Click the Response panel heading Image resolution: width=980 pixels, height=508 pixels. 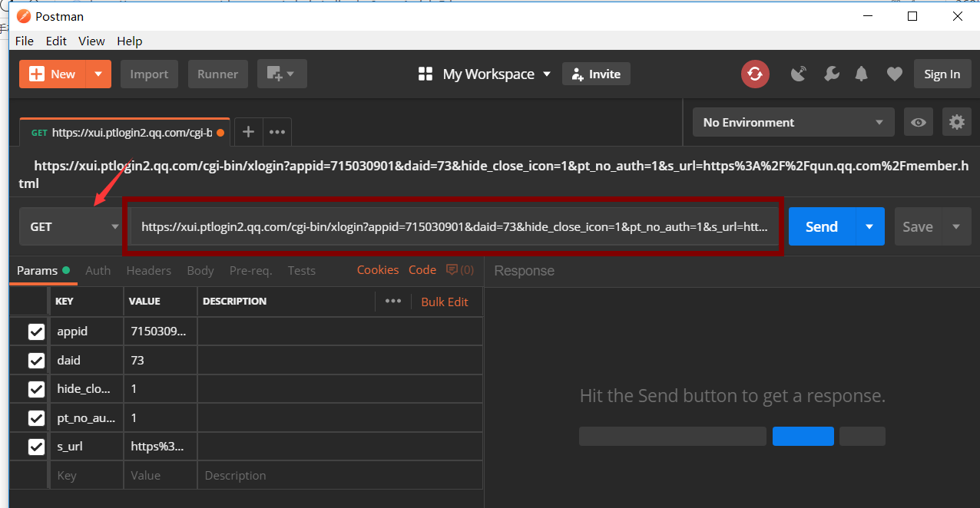524,270
